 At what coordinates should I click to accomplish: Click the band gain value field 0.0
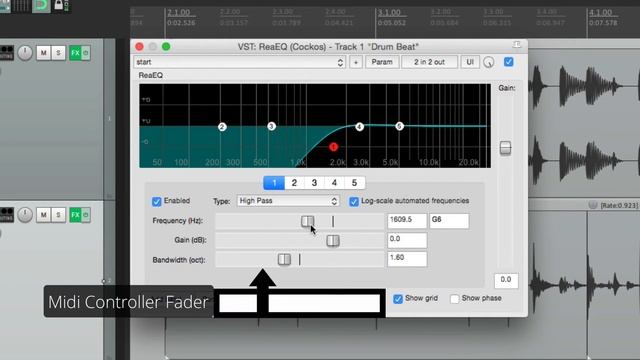pyautogui.click(x=407, y=240)
